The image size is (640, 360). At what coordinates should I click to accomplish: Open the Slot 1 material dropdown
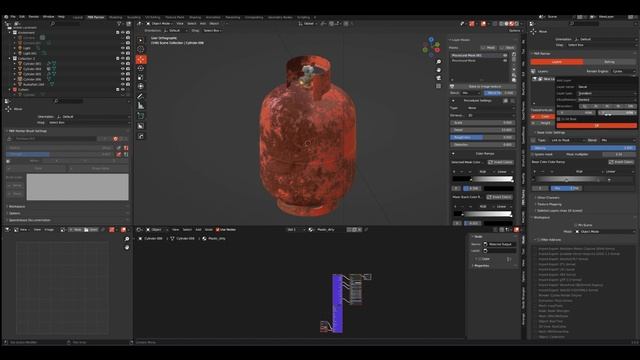point(296,230)
